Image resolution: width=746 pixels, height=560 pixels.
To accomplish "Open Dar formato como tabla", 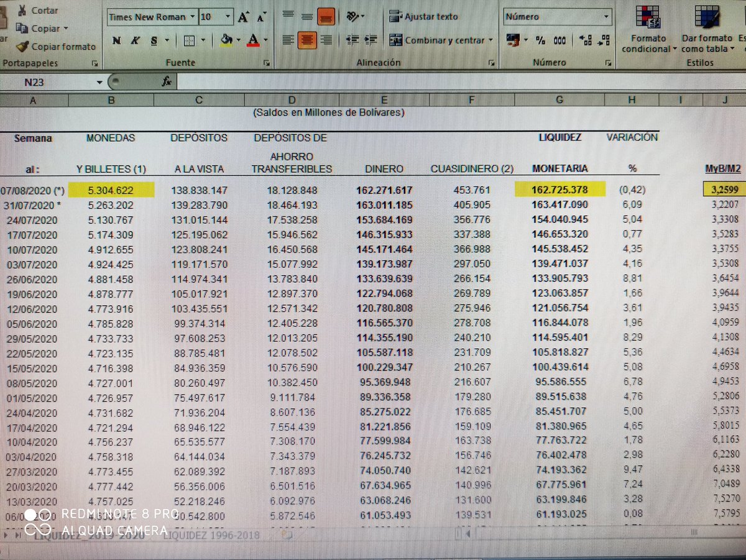I will click(x=707, y=29).
